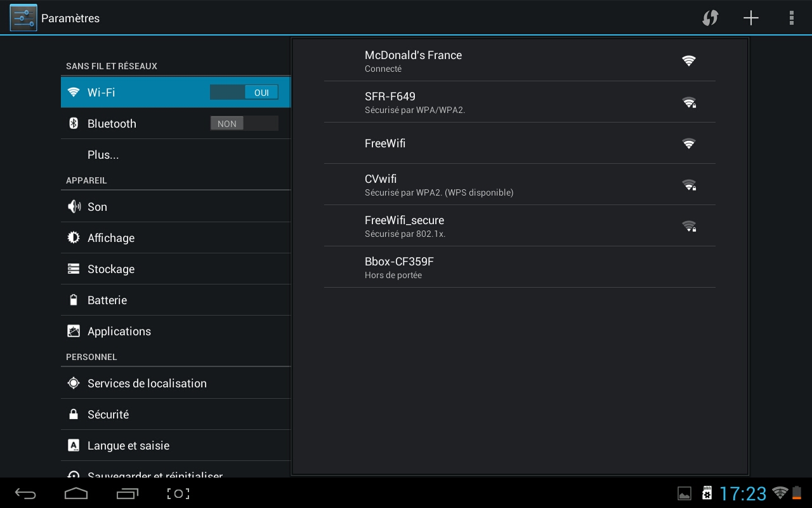The image size is (812, 508).
Task: Tap the SD card notification icon
Action: click(707, 493)
